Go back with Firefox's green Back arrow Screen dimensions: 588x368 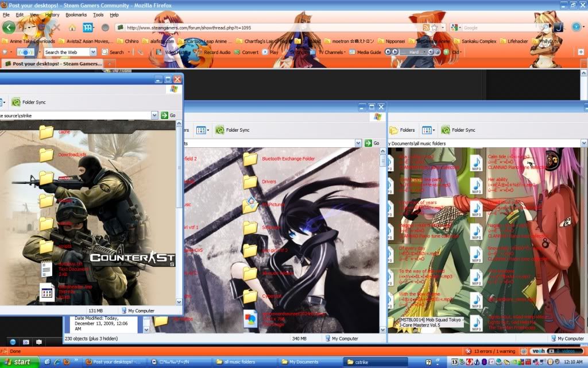9,28
